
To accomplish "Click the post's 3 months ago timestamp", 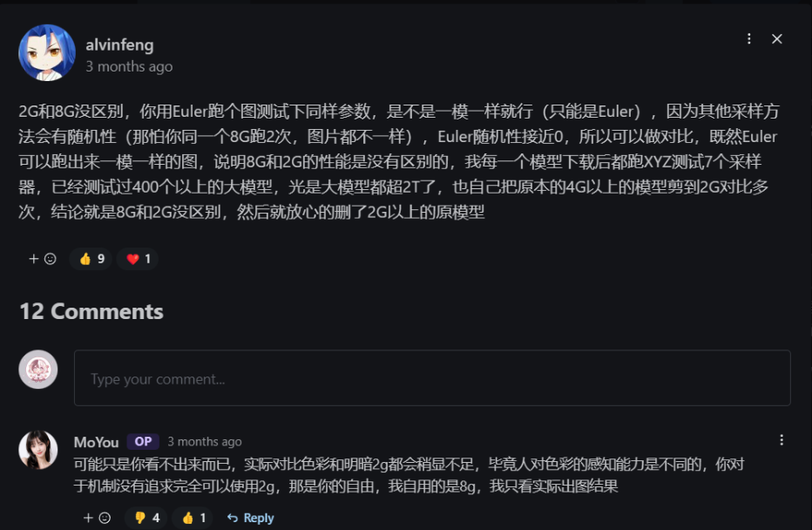I will [129, 67].
